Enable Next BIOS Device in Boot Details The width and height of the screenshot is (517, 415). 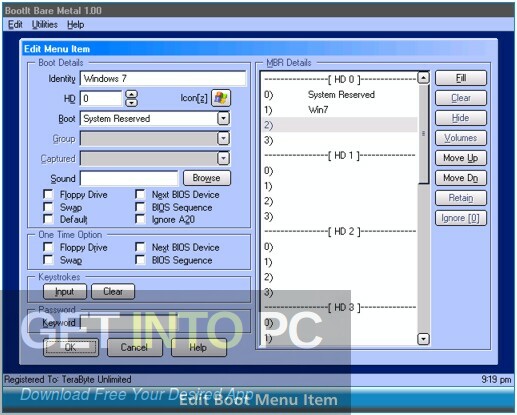(x=140, y=194)
